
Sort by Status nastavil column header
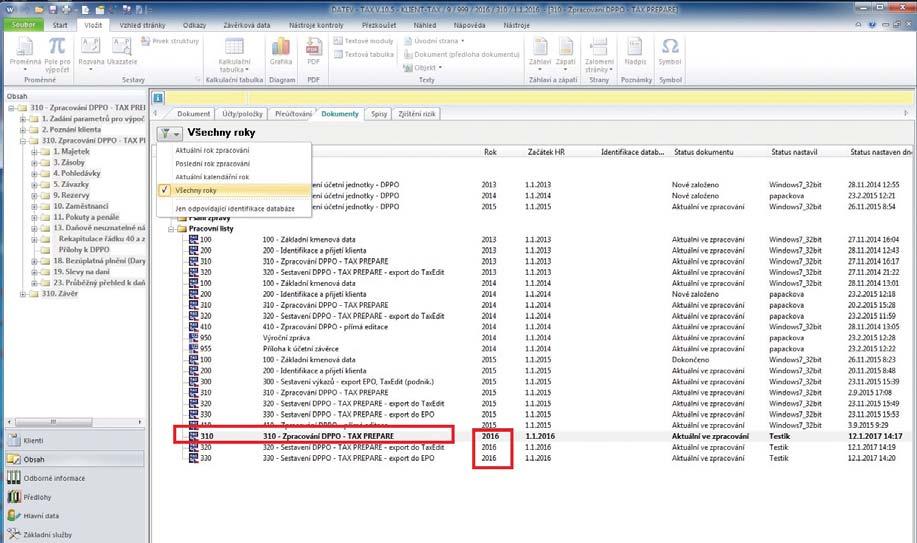pyautogui.click(x=794, y=152)
